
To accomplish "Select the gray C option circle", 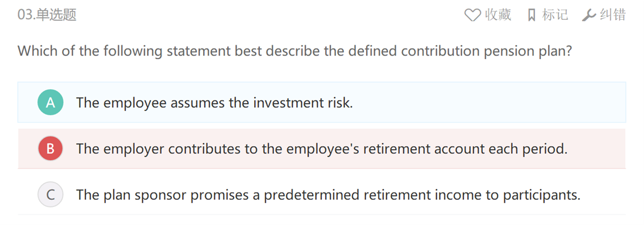I will pyautogui.click(x=50, y=195).
